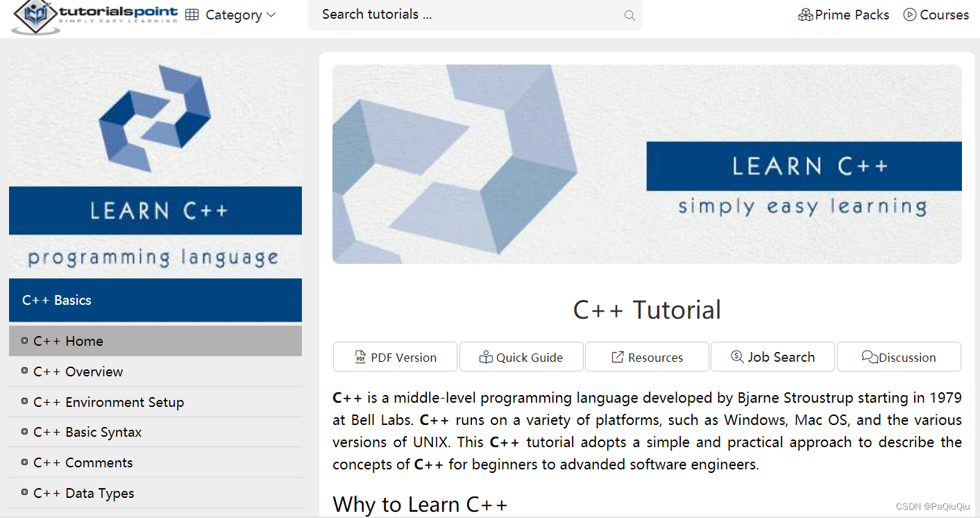Open the Job Search button
The width and height of the screenshot is (980, 518).
(x=772, y=357)
